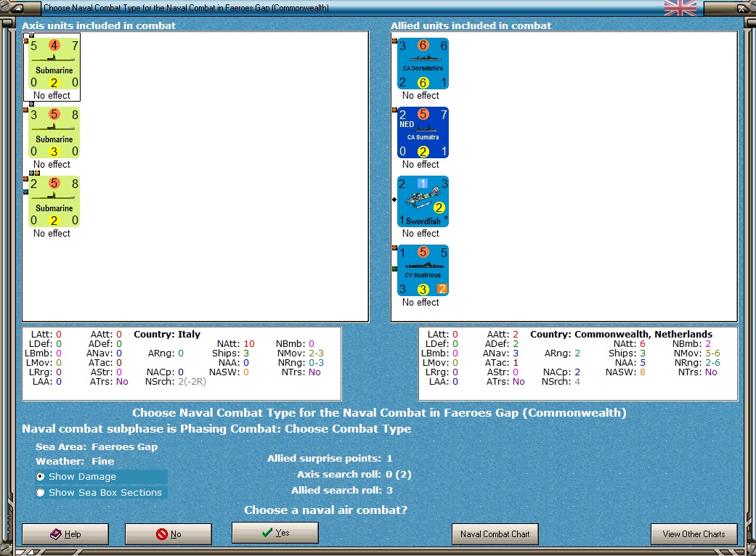This screenshot has width=756, height=556.
Task: Click Allied 'AAtt: 2' value
Action: (x=503, y=334)
